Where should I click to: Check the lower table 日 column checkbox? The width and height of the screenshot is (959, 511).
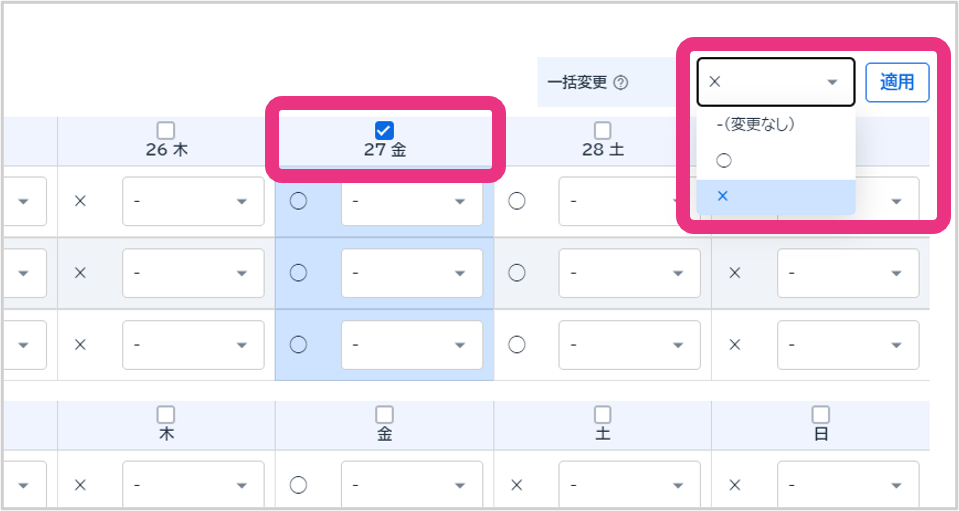[821, 414]
